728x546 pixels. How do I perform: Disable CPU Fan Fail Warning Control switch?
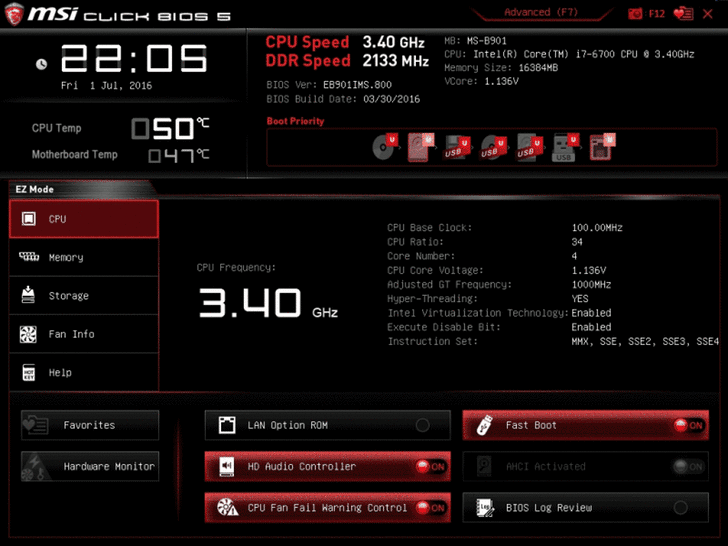[x=431, y=508]
